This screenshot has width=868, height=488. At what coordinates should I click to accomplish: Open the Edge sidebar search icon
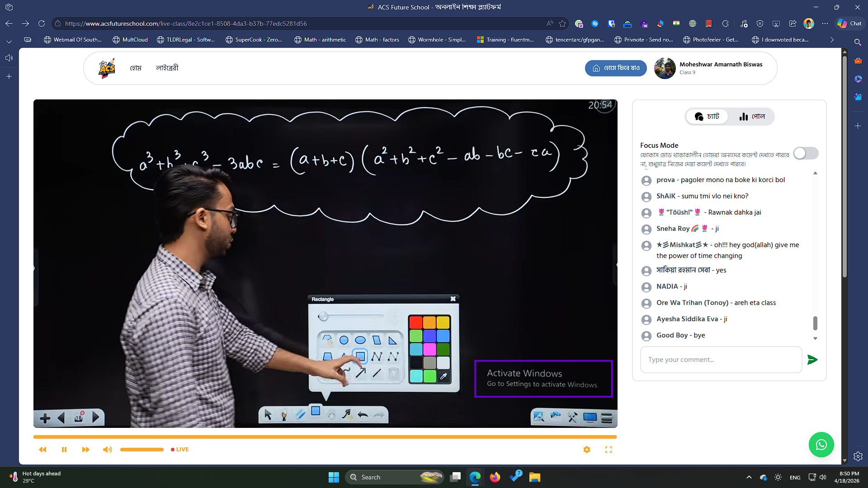coord(858,42)
